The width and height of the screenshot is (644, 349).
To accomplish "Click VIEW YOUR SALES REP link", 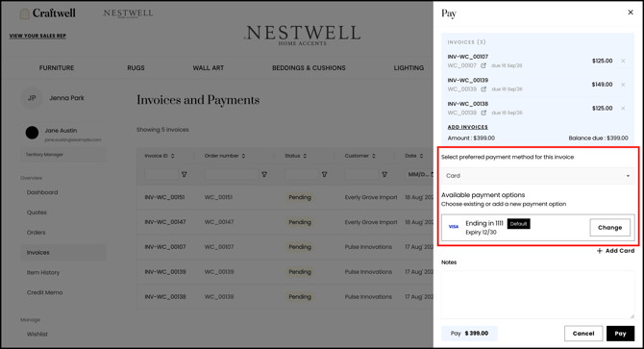I will [x=37, y=36].
